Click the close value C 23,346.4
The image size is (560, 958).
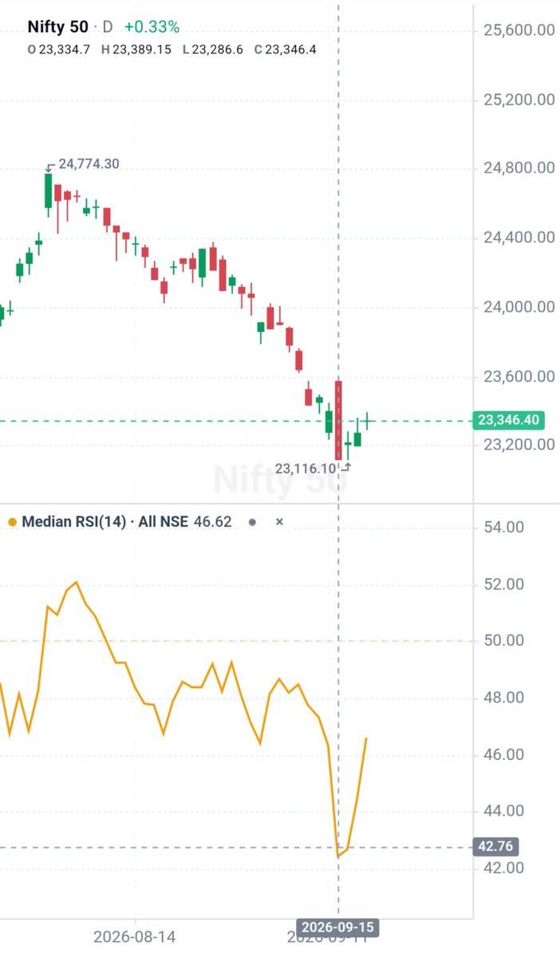coord(285,49)
